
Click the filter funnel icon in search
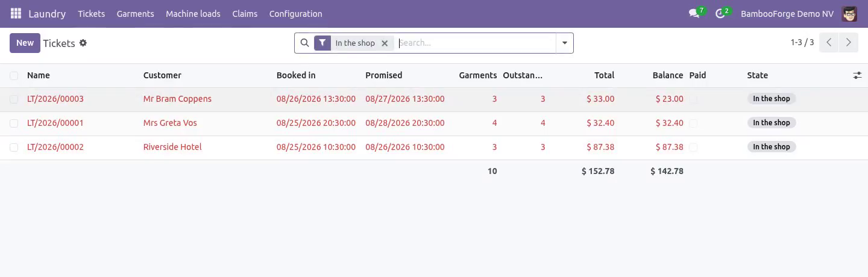322,43
